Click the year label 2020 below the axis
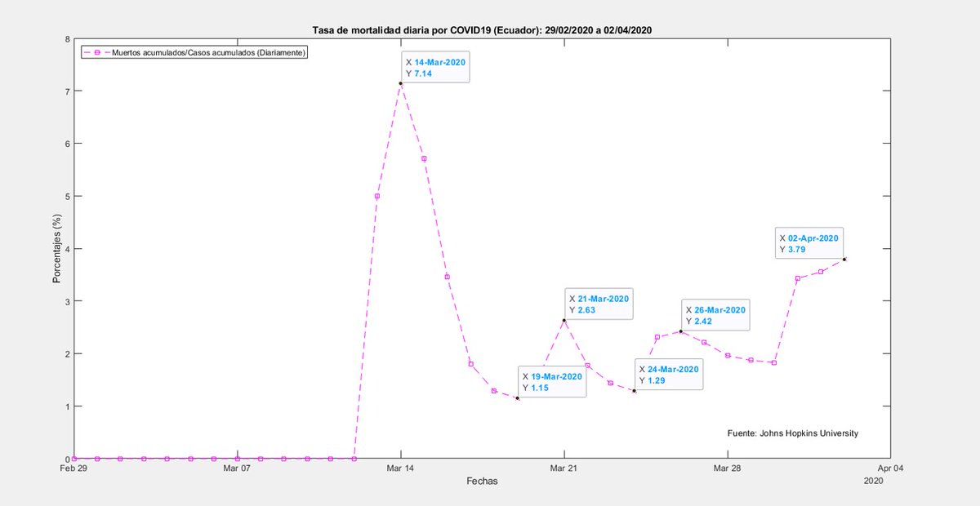The image size is (980, 506). click(x=874, y=482)
